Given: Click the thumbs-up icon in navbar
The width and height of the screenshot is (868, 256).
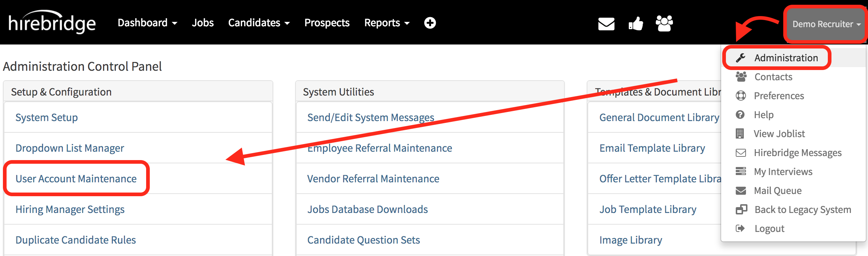Looking at the screenshot, I should (636, 24).
